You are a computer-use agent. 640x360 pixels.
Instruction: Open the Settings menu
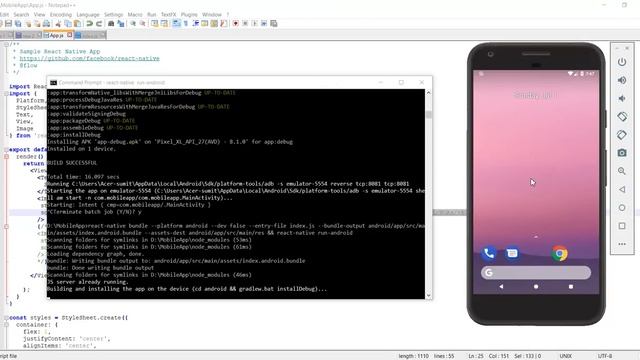tap(113, 15)
